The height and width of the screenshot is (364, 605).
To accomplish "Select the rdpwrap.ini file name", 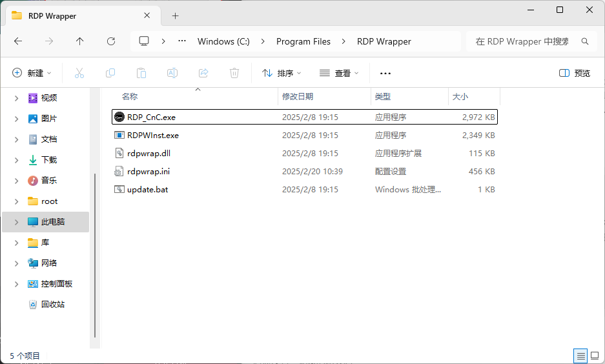I will pyautogui.click(x=148, y=172).
